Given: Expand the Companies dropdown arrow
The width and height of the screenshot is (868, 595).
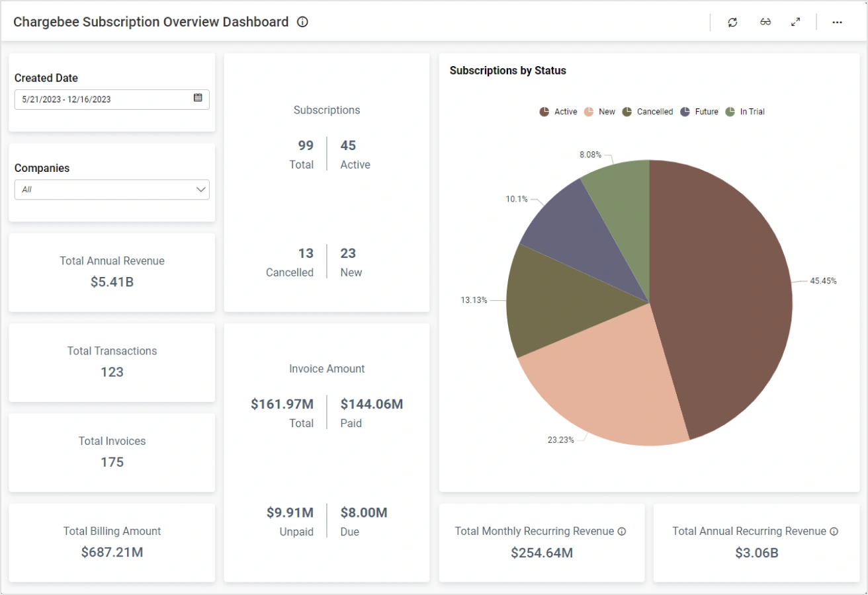Looking at the screenshot, I should [x=201, y=190].
